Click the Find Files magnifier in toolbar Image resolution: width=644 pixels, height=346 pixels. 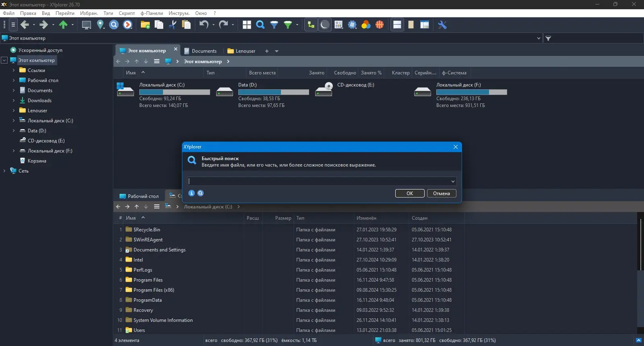pyautogui.click(x=260, y=25)
